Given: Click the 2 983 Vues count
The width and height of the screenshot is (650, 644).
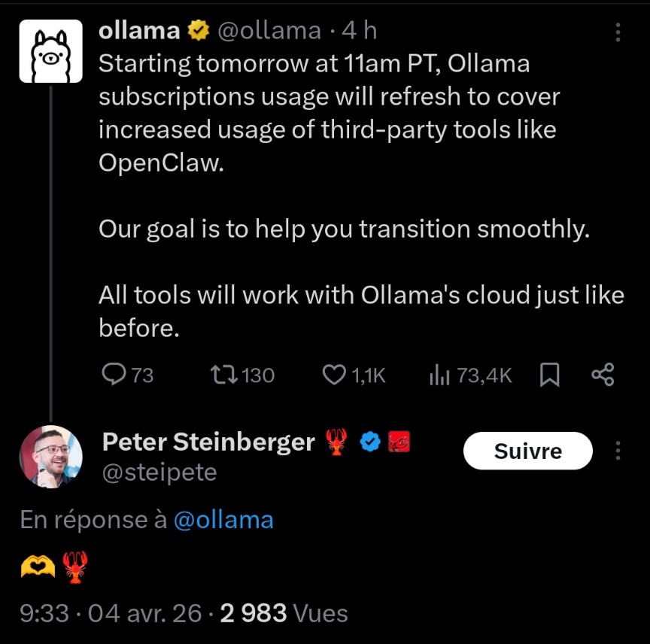Looking at the screenshot, I should 284,613.
